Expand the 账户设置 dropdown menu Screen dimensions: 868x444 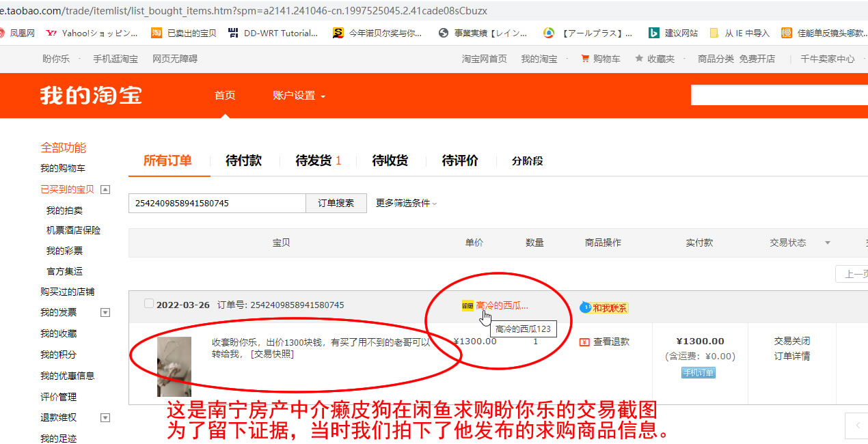(299, 95)
